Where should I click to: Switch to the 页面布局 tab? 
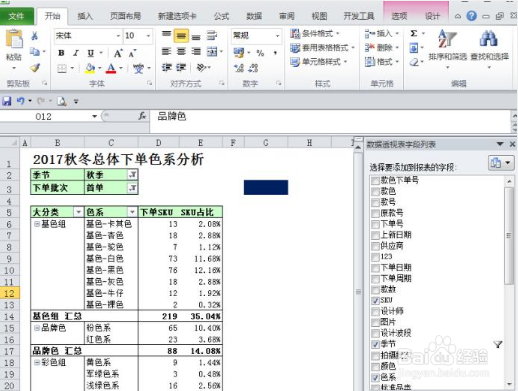[x=125, y=16]
